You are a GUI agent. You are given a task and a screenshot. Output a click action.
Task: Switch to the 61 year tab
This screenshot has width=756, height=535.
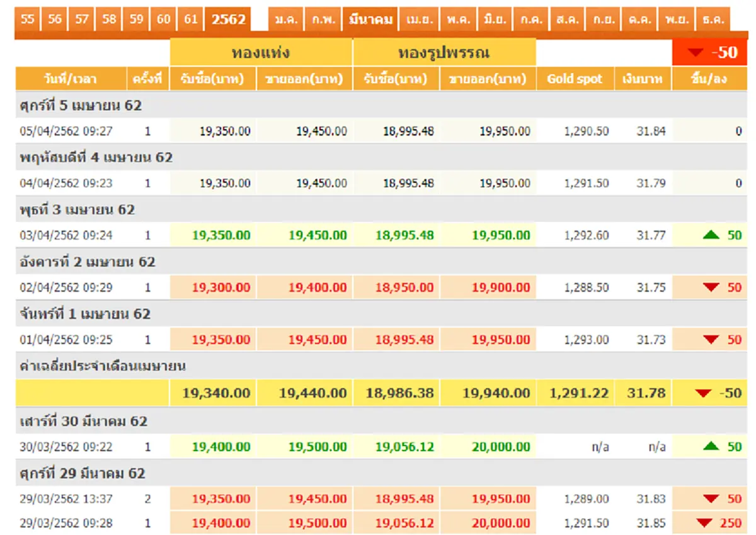(191, 19)
